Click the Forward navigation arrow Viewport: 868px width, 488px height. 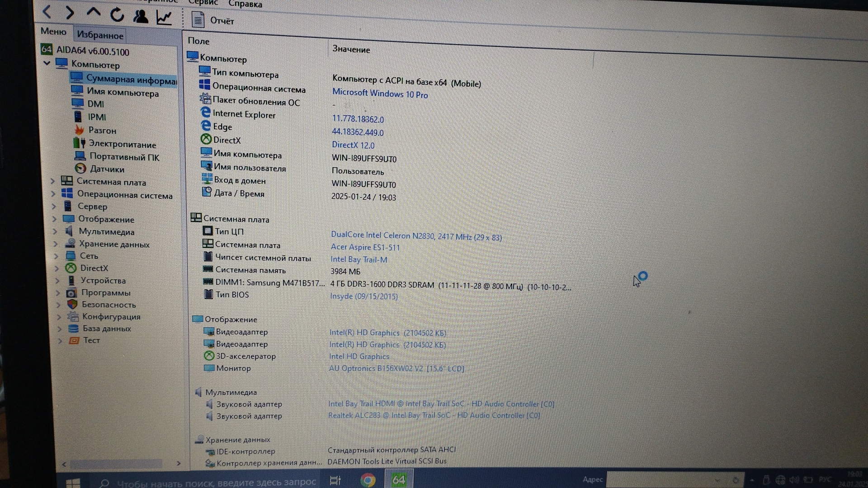coord(69,12)
